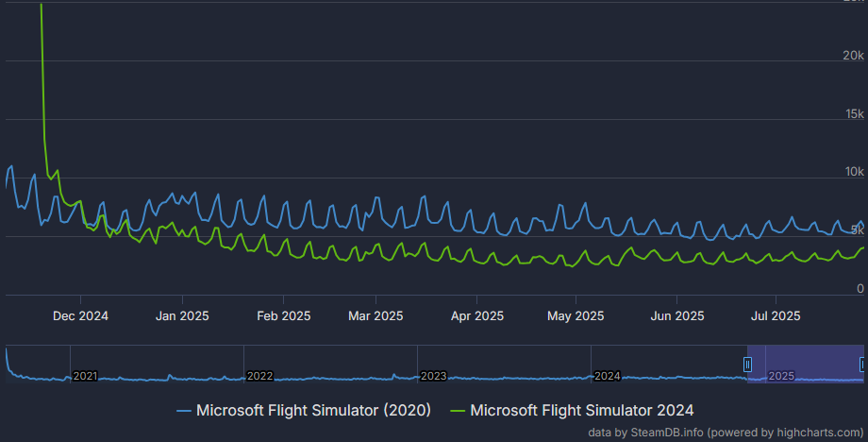Image resolution: width=868 pixels, height=442 pixels.
Task: Jump to 2024 in the navigator
Action: coord(607,376)
